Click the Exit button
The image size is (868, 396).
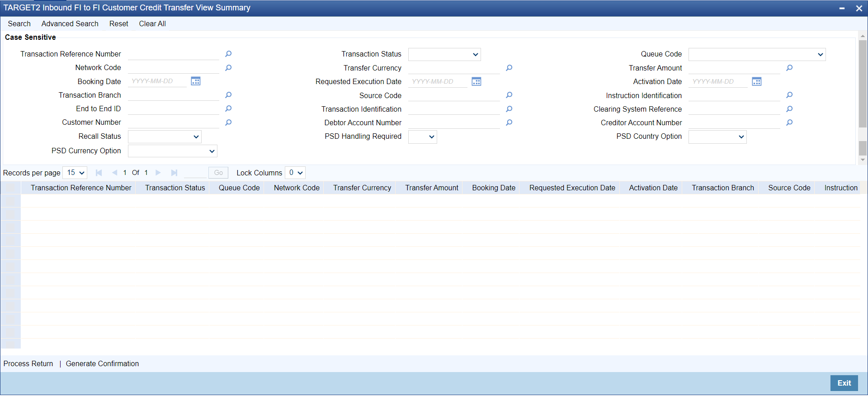(x=844, y=383)
